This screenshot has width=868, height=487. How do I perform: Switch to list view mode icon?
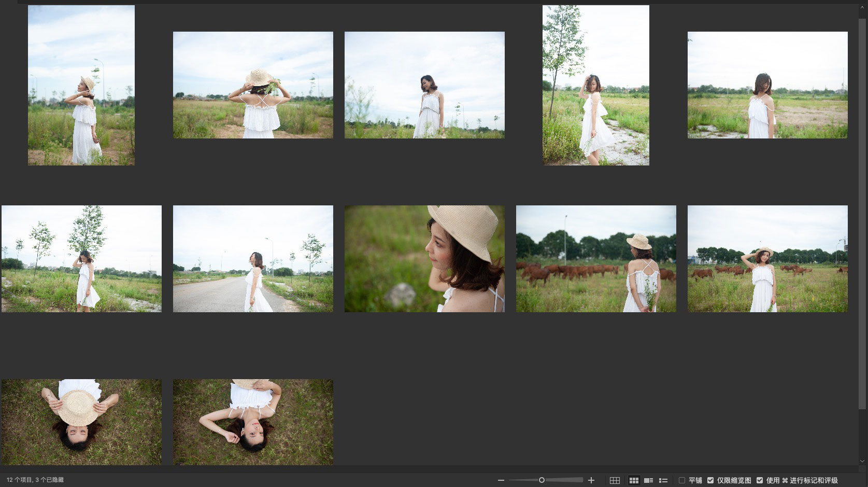(663, 480)
